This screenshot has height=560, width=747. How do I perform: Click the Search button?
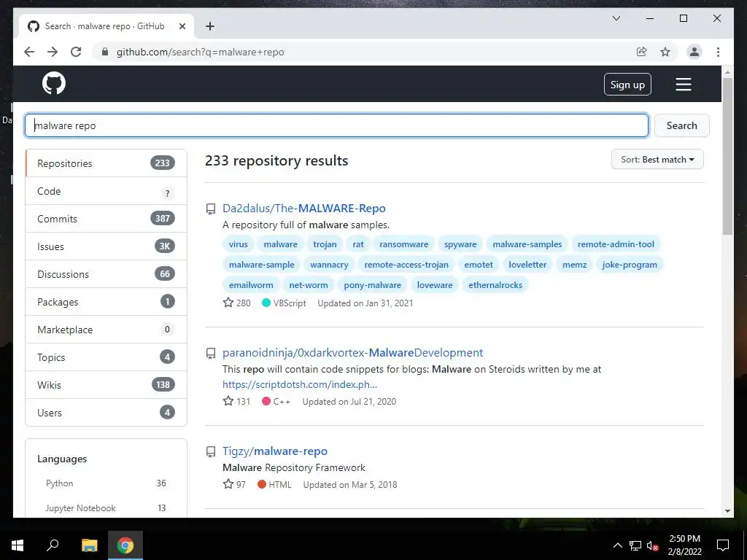[682, 125]
